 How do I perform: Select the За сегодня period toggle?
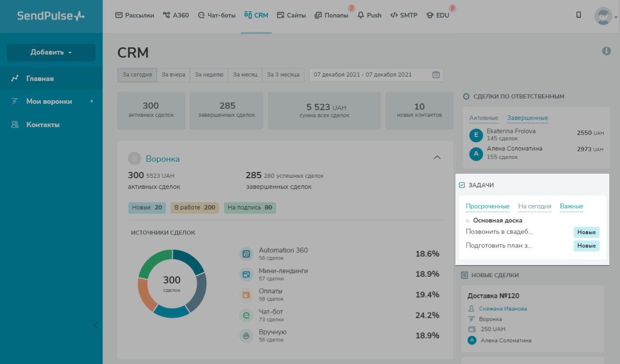(137, 75)
